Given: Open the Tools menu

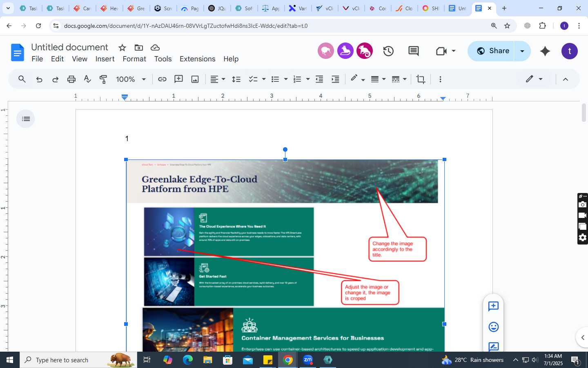Looking at the screenshot, I should [163, 59].
